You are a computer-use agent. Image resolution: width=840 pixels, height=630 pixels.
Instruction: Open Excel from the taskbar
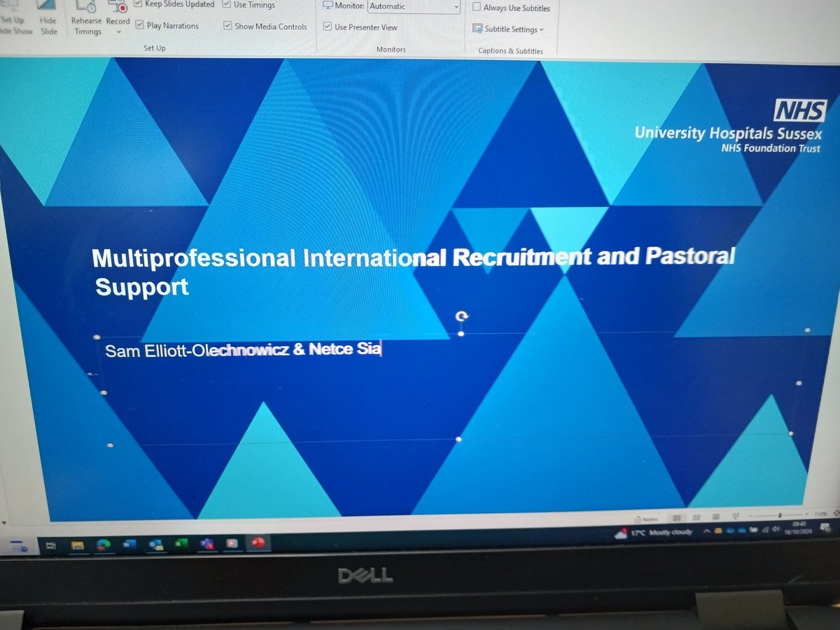[x=181, y=544]
